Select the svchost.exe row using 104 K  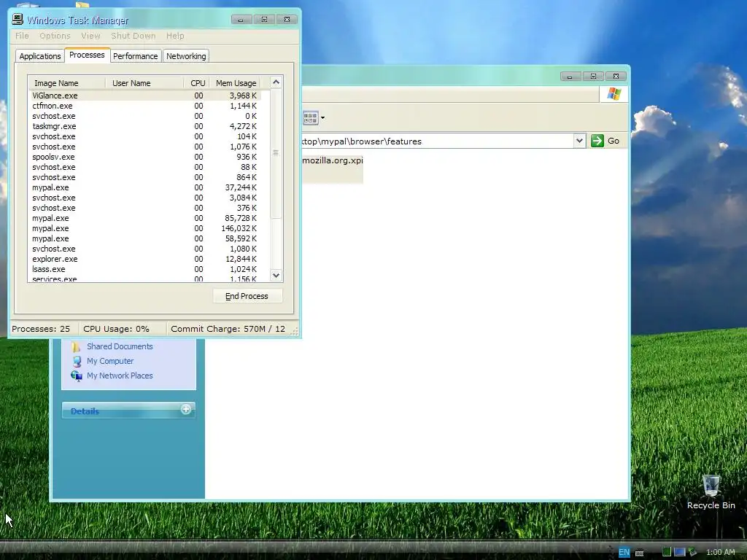tap(145, 136)
